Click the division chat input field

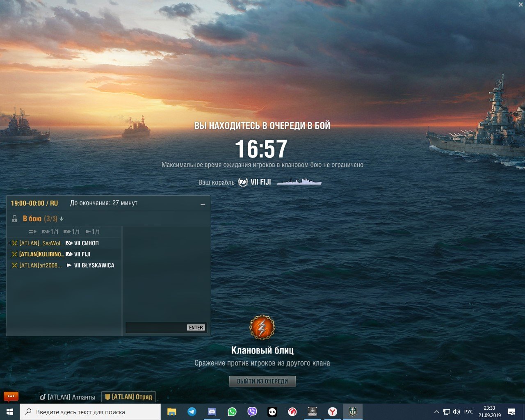click(156, 327)
